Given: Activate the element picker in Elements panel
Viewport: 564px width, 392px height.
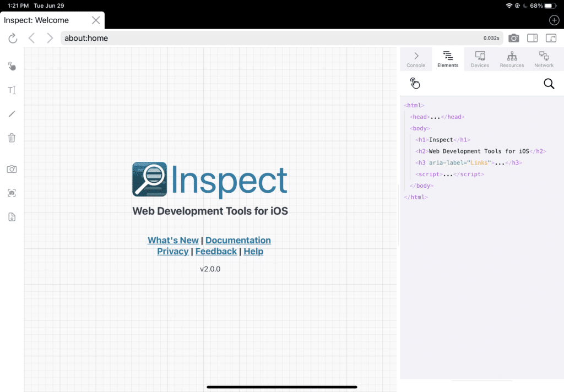Looking at the screenshot, I should click(415, 84).
